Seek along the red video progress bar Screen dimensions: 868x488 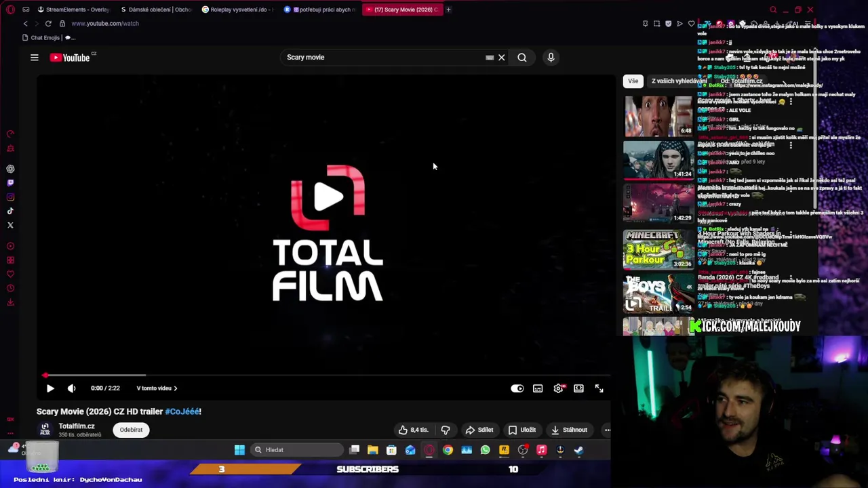point(325,375)
